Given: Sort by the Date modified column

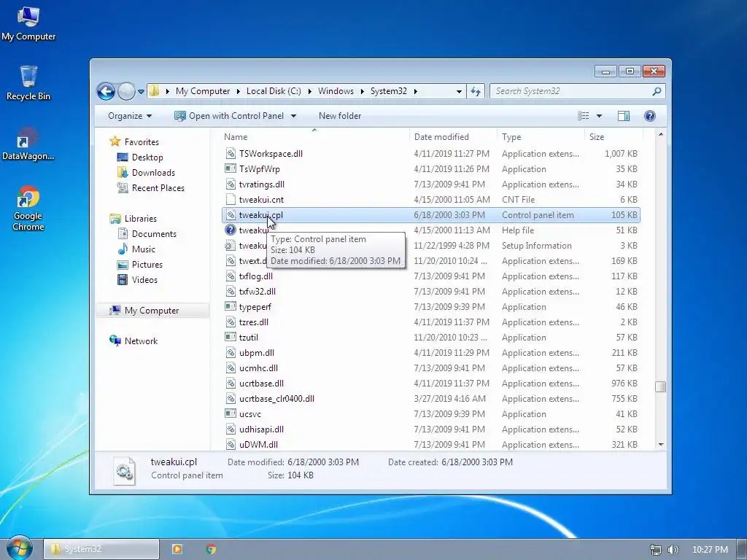Looking at the screenshot, I should [452, 136].
